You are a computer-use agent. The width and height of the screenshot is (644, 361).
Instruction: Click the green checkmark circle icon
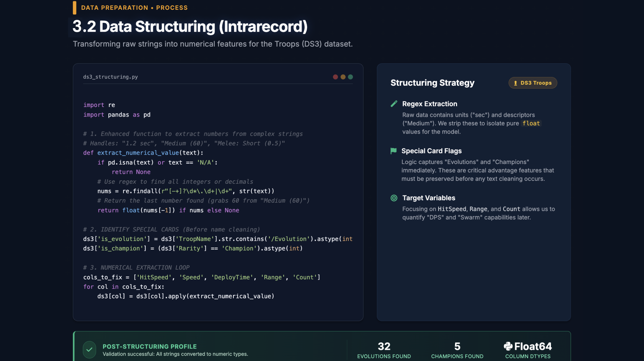pyautogui.click(x=89, y=350)
